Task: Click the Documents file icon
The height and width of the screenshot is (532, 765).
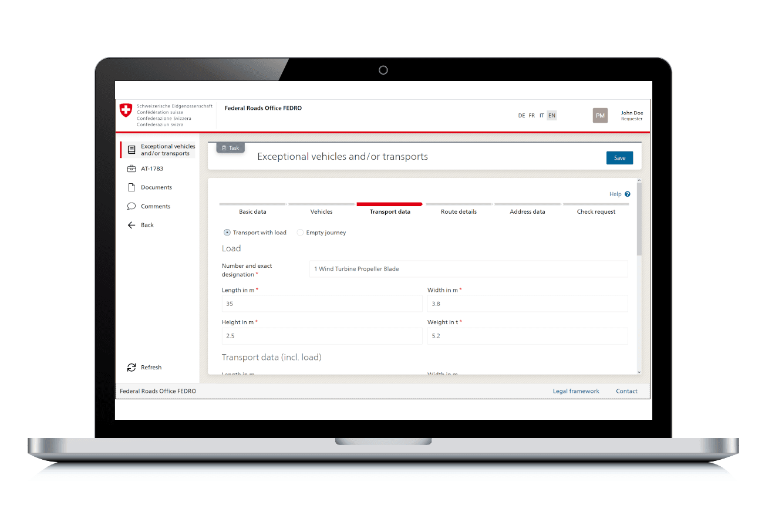Action: pyautogui.click(x=132, y=187)
